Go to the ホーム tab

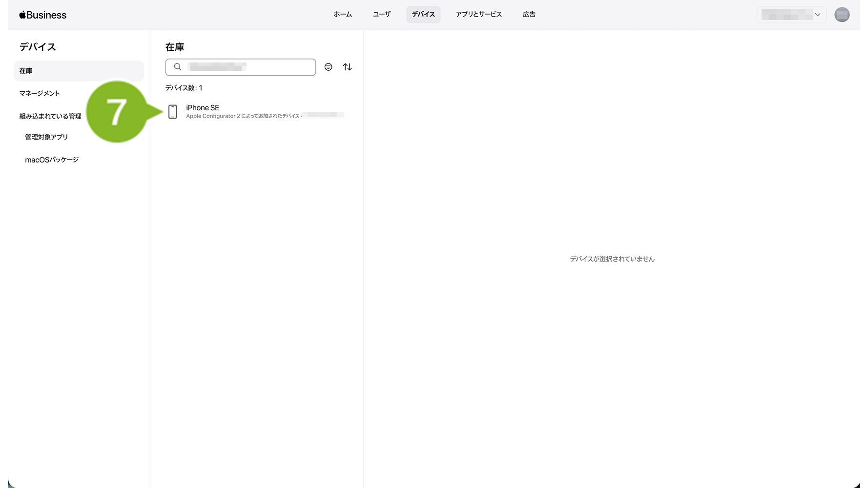click(342, 15)
